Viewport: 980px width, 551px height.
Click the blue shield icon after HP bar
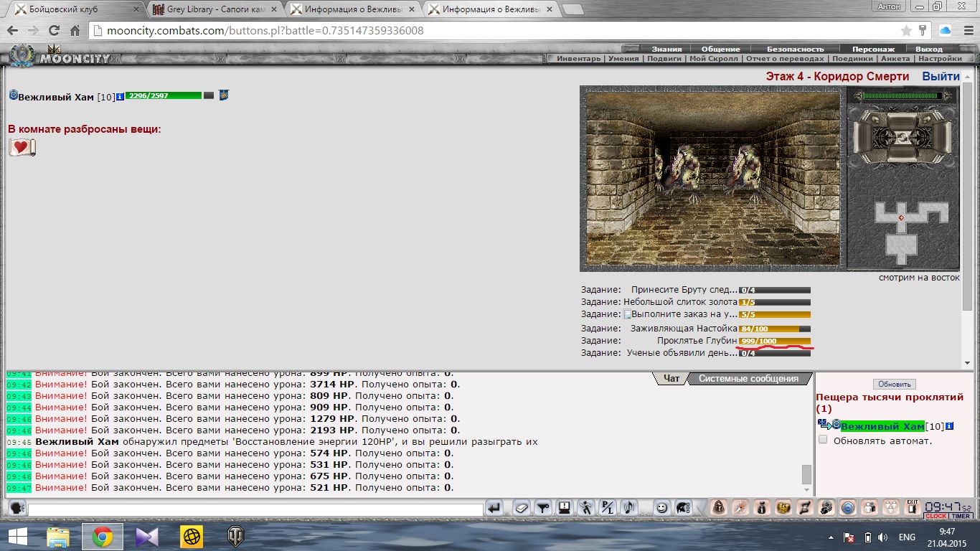pyautogui.click(x=224, y=95)
